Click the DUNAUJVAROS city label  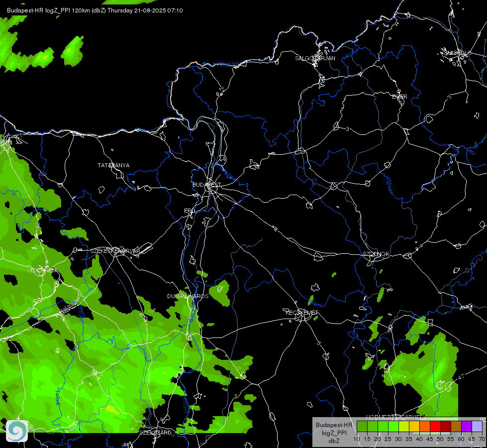[188, 296]
